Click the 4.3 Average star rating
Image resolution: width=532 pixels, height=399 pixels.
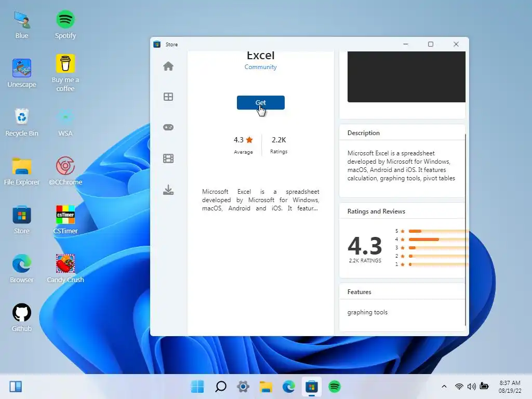click(243, 144)
